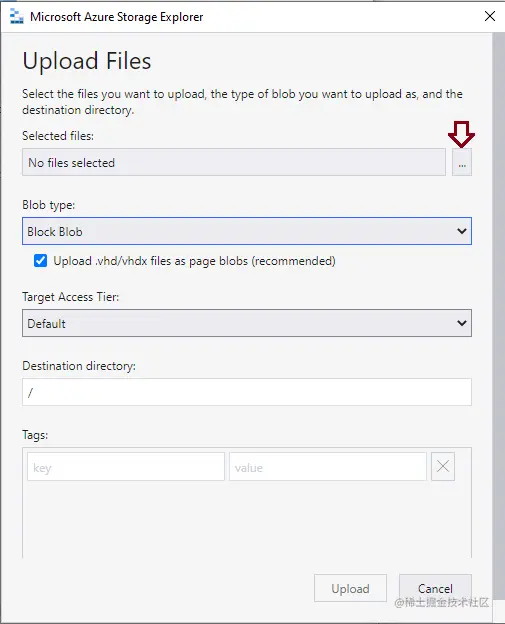Close the Upload Files dialog window

[x=490, y=16]
